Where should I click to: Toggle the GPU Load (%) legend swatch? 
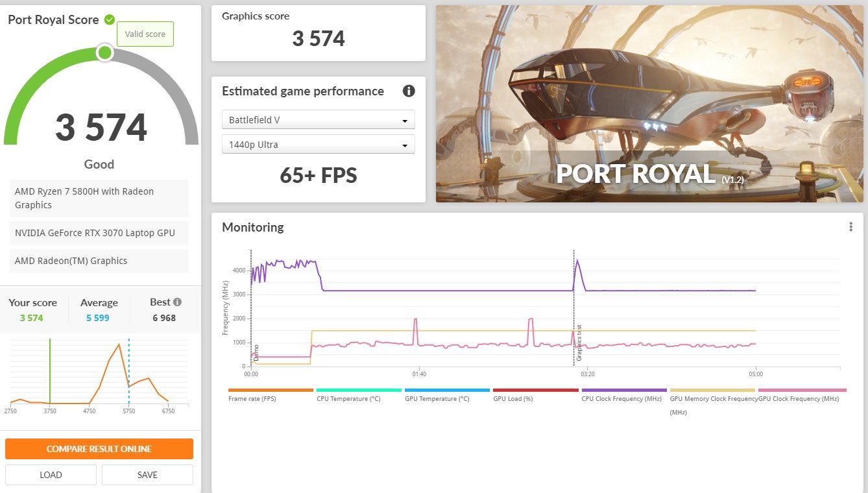[535, 391]
